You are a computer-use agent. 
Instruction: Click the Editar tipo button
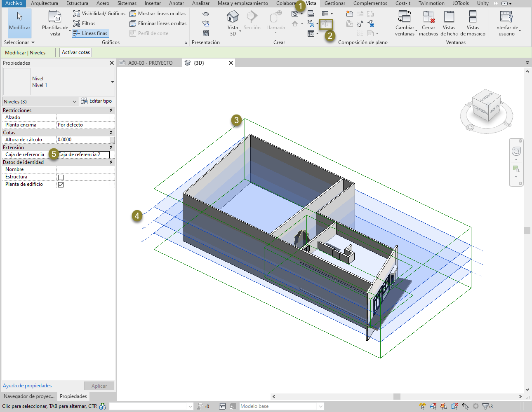[x=97, y=101]
